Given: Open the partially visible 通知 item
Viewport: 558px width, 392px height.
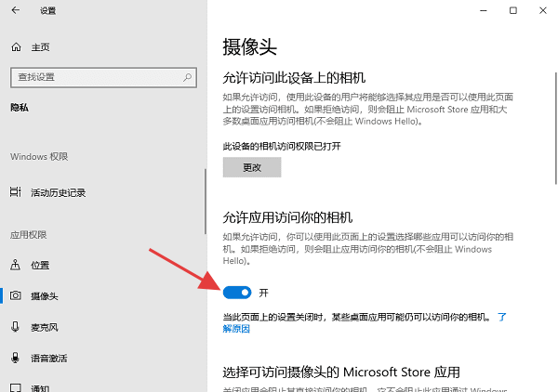Looking at the screenshot, I should tap(40, 386).
